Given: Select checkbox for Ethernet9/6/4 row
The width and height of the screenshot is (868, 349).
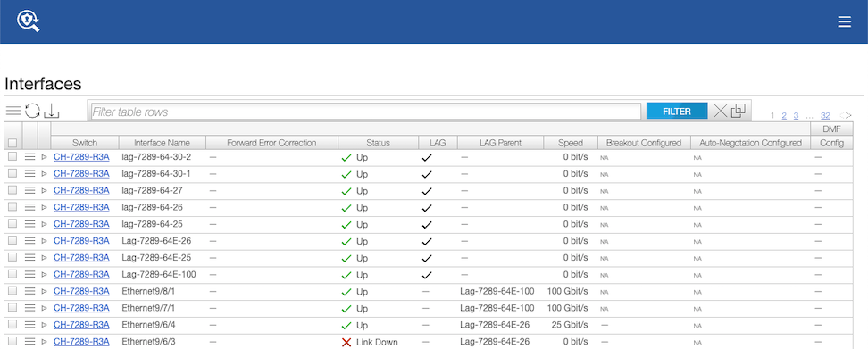Looking at the screenshot, I should coord(13,323).
